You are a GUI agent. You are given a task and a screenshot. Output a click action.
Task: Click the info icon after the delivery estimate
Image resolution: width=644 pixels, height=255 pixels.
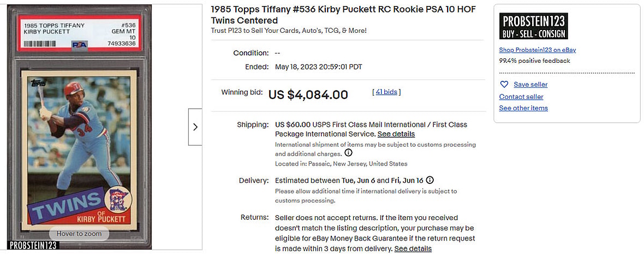coord(430,180)
